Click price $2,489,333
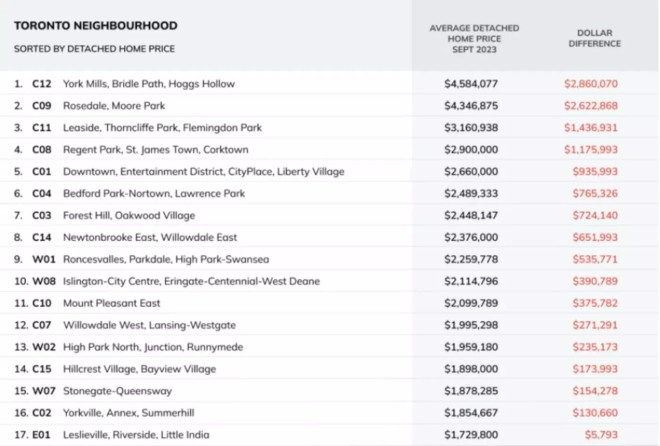The image size is (660, 446). (471, 194)
